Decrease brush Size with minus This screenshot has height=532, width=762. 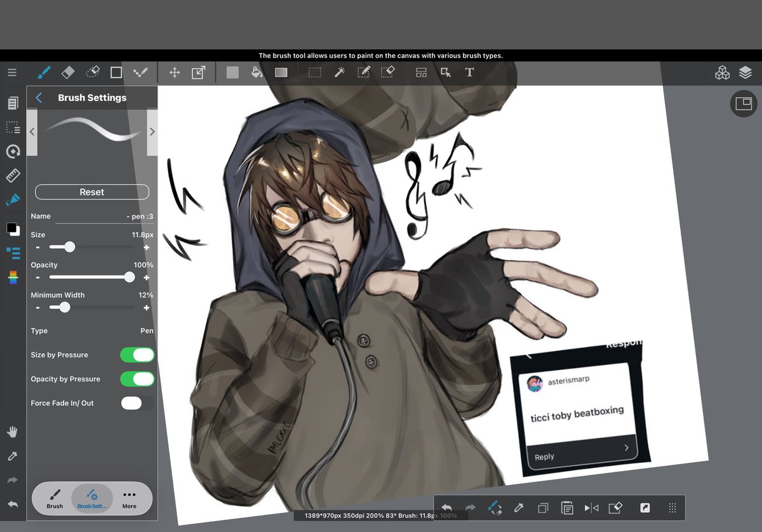point(37,247)
